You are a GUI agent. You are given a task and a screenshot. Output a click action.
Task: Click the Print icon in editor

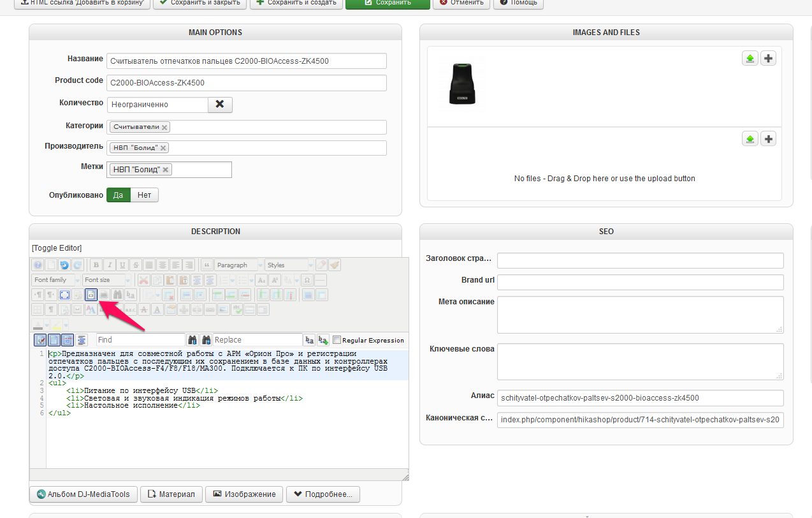pyautogui.click(x=104, y=295)
